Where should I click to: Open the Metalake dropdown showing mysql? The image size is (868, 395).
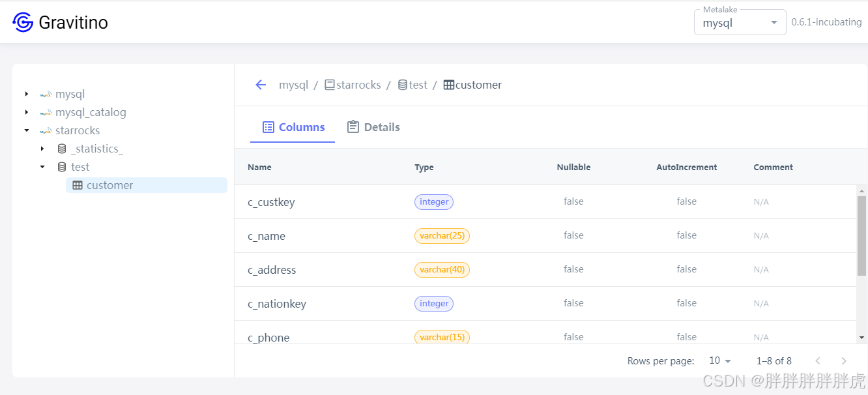[740, 23]
